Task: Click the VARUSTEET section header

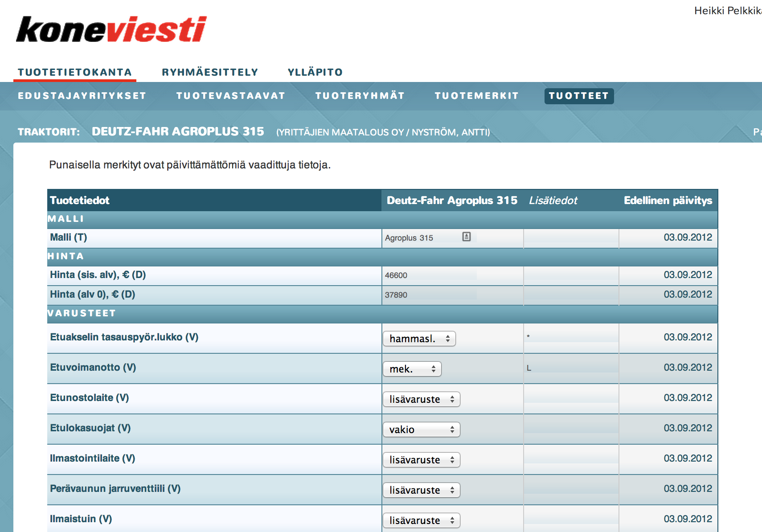Action: pos(82,313)
